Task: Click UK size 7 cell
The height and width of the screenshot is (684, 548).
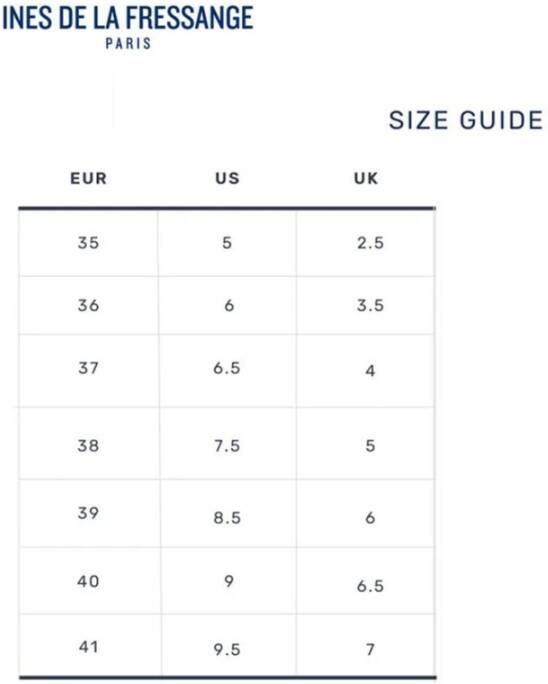Action: pyautogui.click(x=366, y=645)
